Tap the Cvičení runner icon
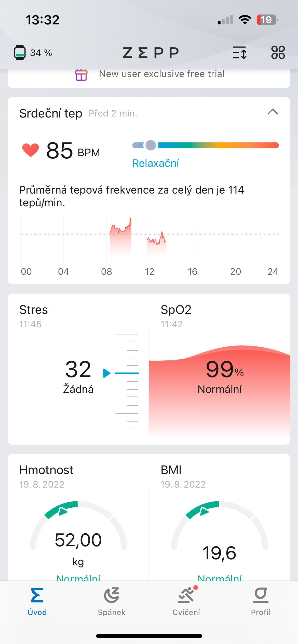Screen dimensions: 298x644 186,595
